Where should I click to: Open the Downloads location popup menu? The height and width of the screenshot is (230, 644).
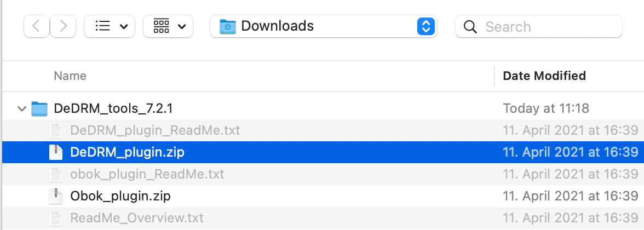tap(323, 27)
